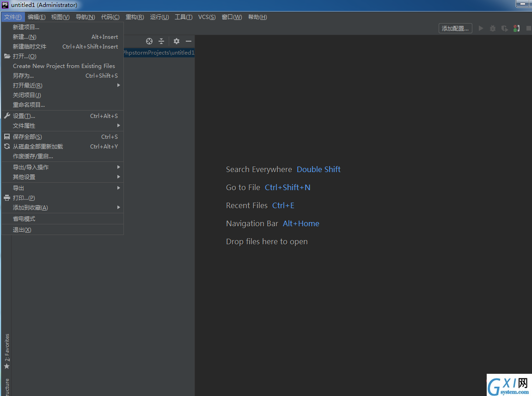Click the Favorites star icon in sidebar
The height and width of the screenshot is (396, 532).
(x=6, y=366)
